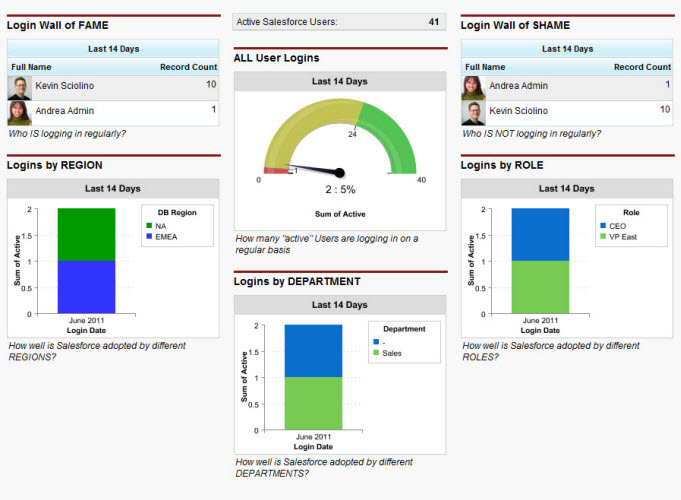The height and width of the screenshot is (500, 681).
Task: Select the Full Name column header in Wall of SHAME
Action: [x=485, y=67]
